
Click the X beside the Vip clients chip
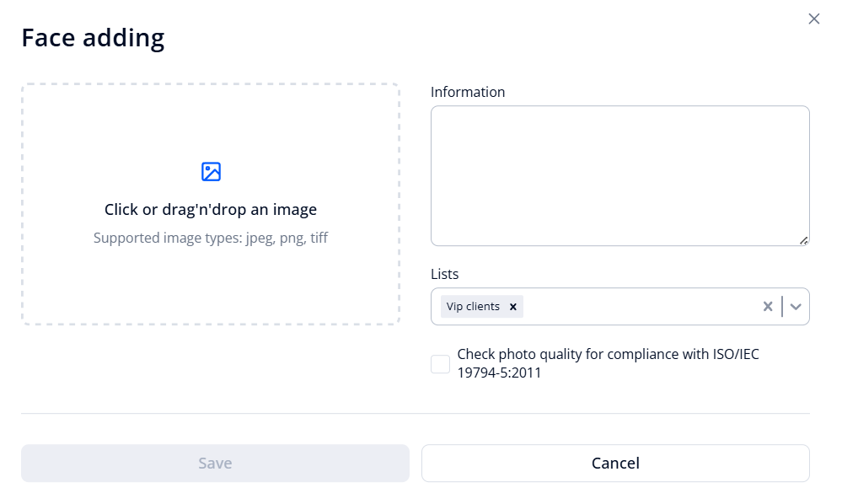tap(512, 306)
